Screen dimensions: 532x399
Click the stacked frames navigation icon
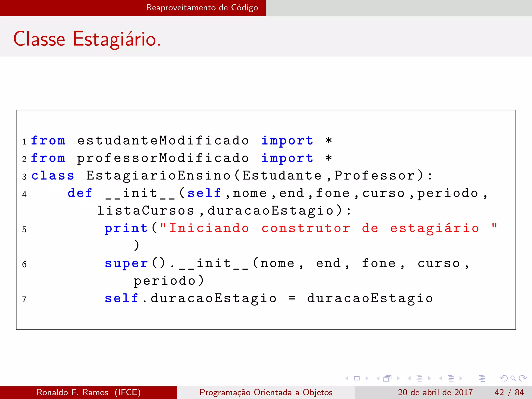tap(387, 378)
